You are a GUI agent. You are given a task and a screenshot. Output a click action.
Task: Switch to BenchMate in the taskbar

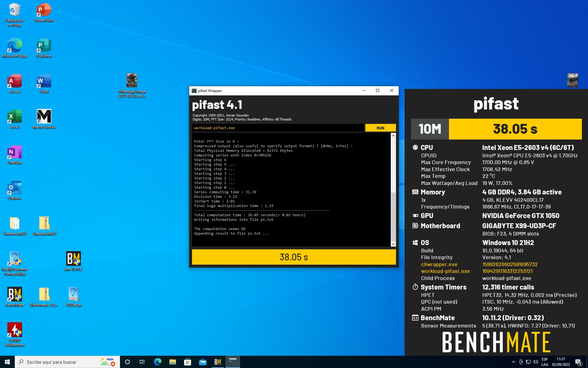pos(217,362)
